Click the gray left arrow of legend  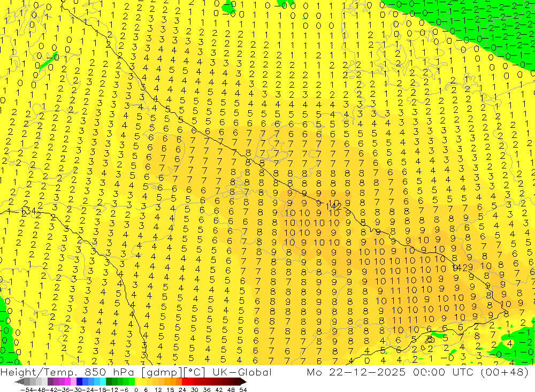[x=19, y=382]
